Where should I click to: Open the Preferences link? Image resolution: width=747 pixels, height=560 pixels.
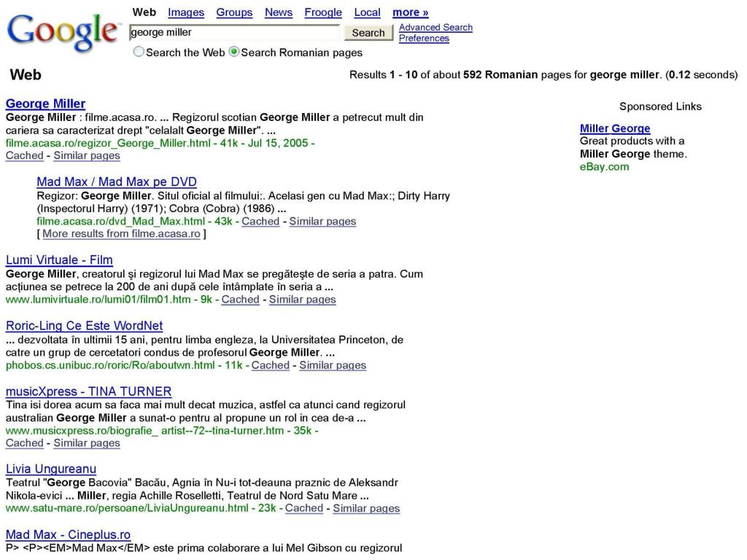[424, 38]
